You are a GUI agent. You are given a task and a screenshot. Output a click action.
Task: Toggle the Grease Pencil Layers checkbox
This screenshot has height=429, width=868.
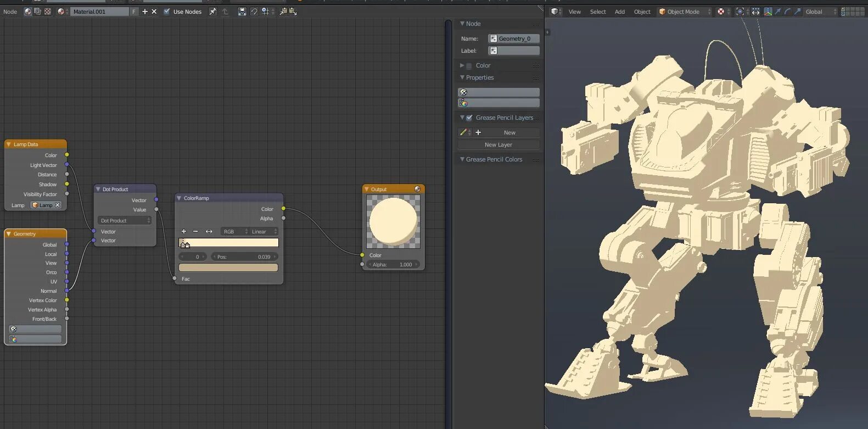tap(469, 118)
